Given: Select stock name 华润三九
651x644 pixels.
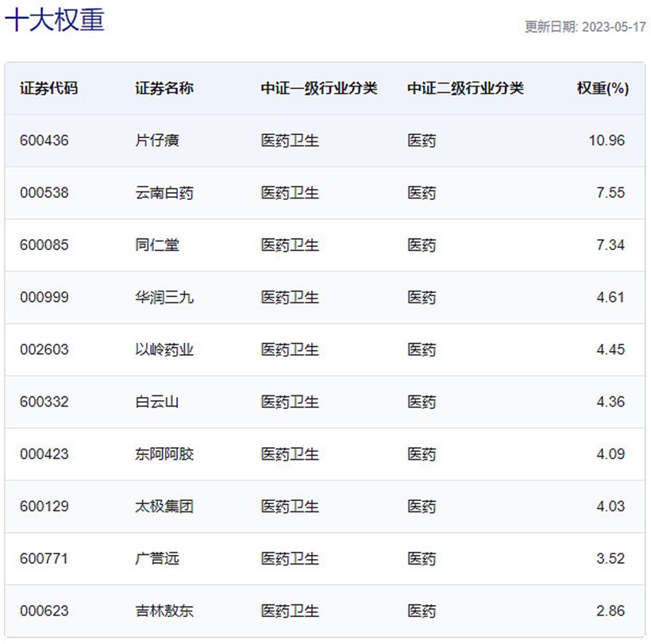Looking at the screenshot, I should 164,297.
